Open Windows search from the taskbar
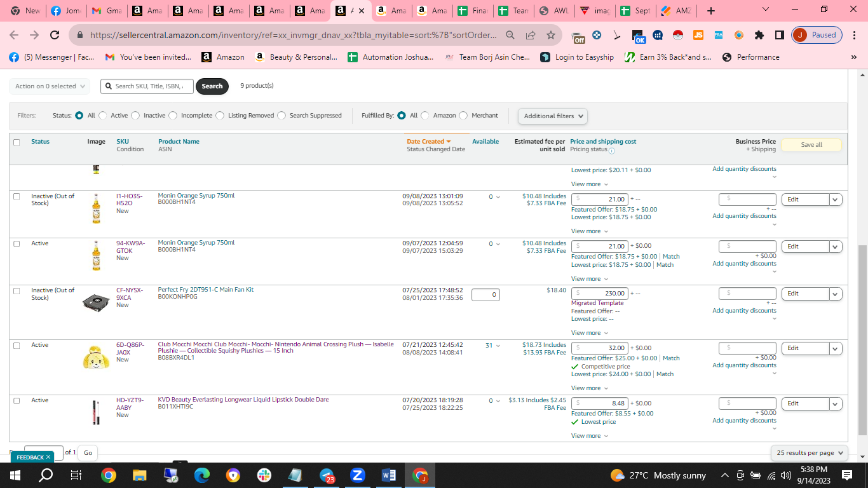Viewport: 868px width, 488px height. 46,475
